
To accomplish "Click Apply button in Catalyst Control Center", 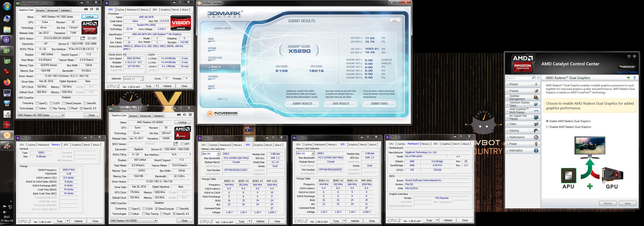I will click(627, 203).
